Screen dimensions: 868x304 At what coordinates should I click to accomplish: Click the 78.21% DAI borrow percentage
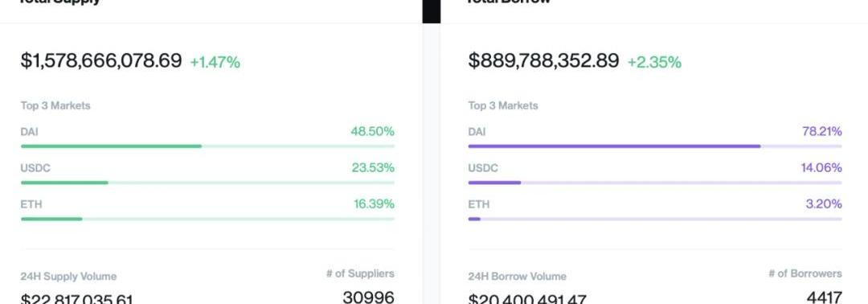pyautogui.click(x=822, y=131)
